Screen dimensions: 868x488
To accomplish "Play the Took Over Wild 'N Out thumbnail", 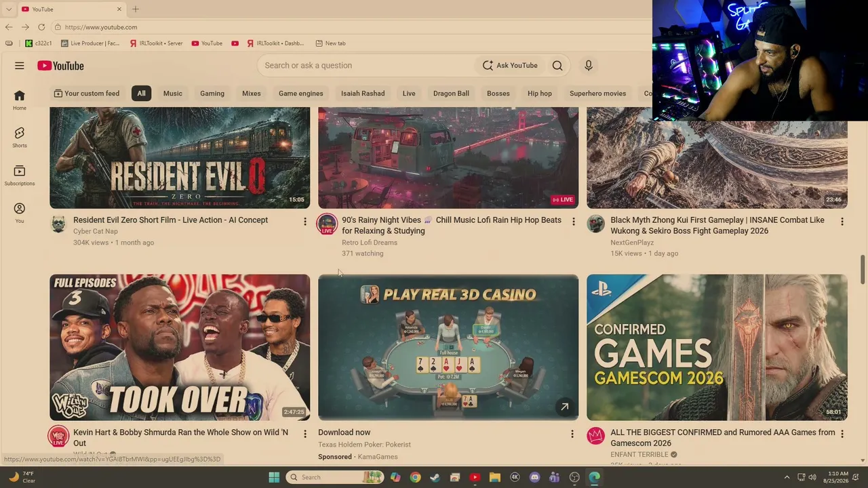I will click(x=180, y=348).
